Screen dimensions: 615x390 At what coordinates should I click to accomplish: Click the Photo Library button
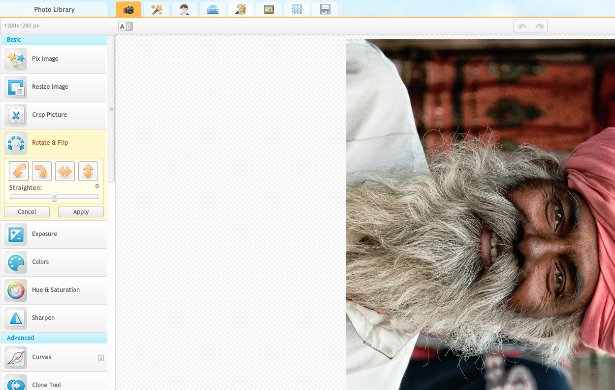click(54, 9)
